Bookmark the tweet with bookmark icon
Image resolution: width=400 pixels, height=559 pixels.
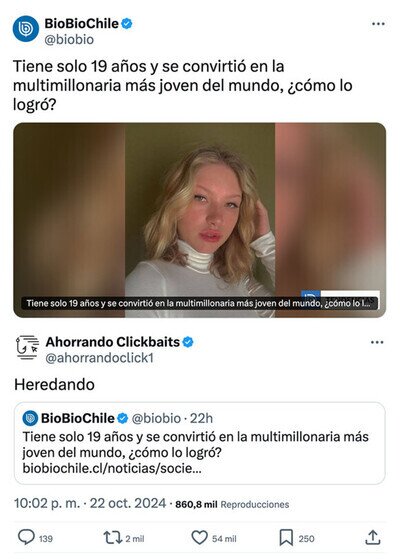click(x=286, y=538)
